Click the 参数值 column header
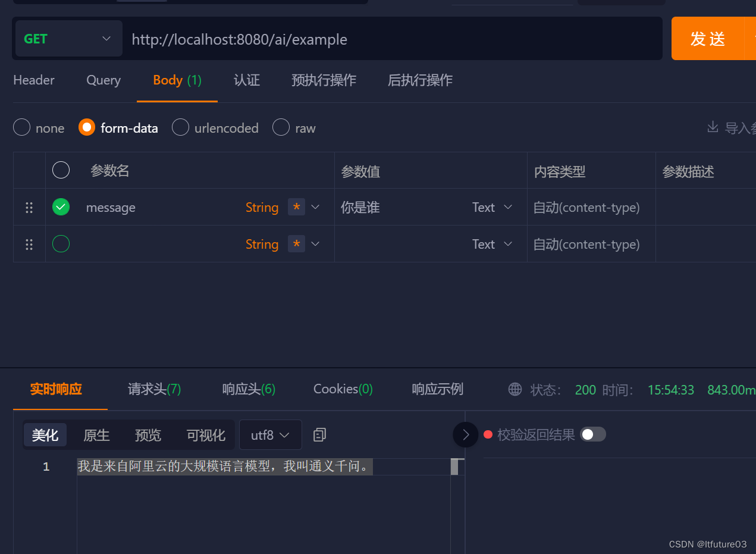The width and height of the screenshot is (756, 554). tap(360, 172)
